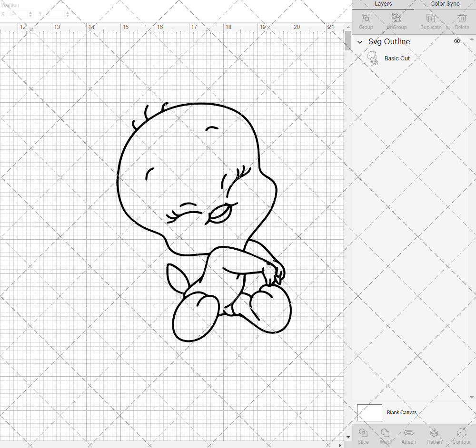The image size is (476, 448).
Task: Hide the Svg Outline layer
Action: (x=456, y=41)
